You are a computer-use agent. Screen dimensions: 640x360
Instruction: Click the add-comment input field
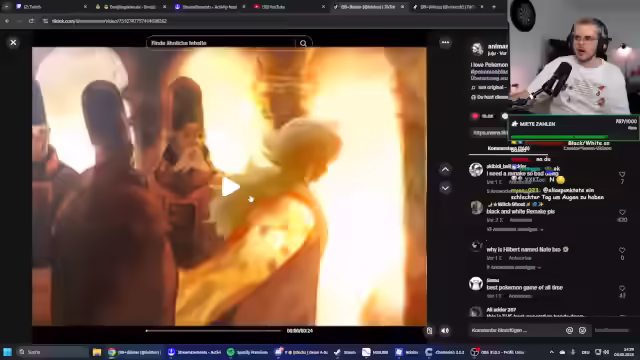516,330
